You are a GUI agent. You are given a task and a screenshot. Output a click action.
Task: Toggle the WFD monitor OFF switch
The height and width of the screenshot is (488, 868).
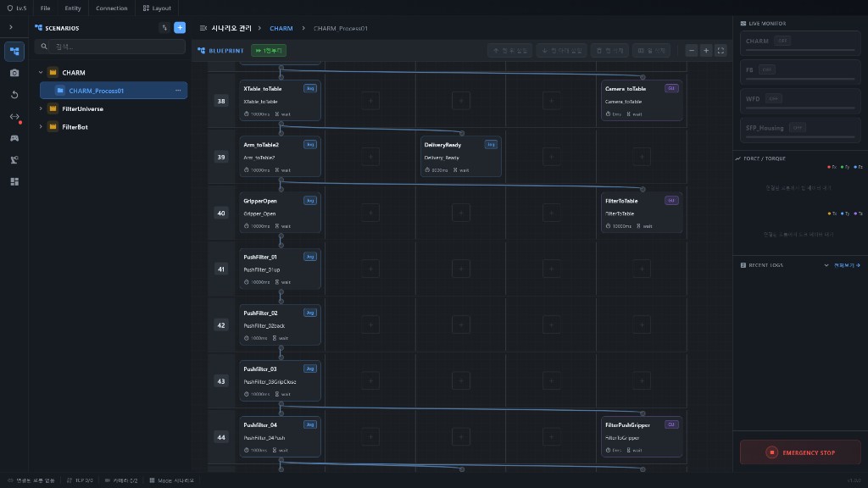[x=773, y=99]
